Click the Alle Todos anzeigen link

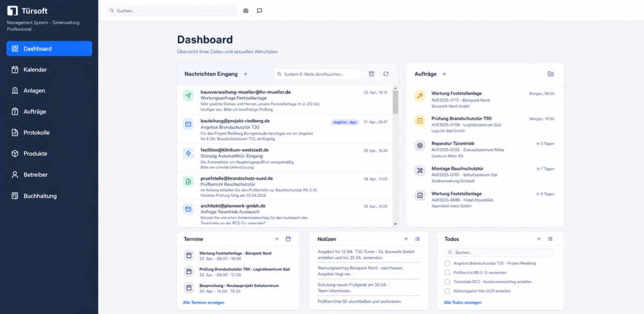click(x=463, y=302)
